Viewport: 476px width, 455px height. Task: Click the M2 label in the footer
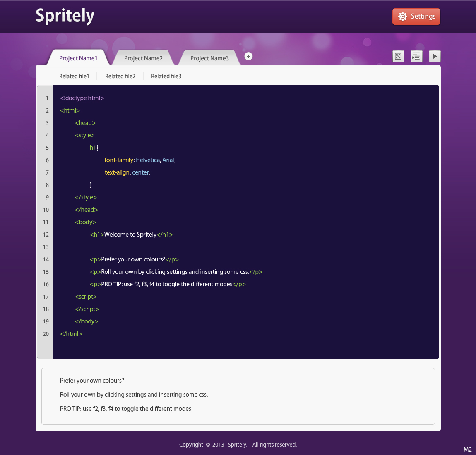467,449
